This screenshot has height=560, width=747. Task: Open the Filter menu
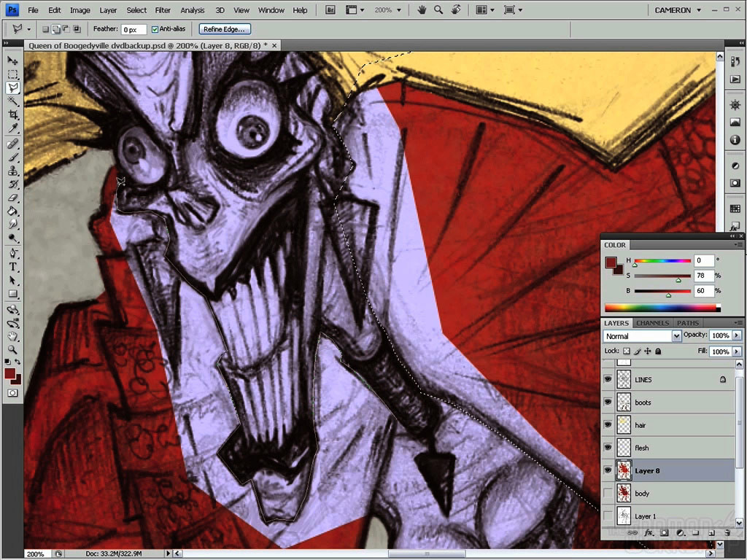(163, 9)
